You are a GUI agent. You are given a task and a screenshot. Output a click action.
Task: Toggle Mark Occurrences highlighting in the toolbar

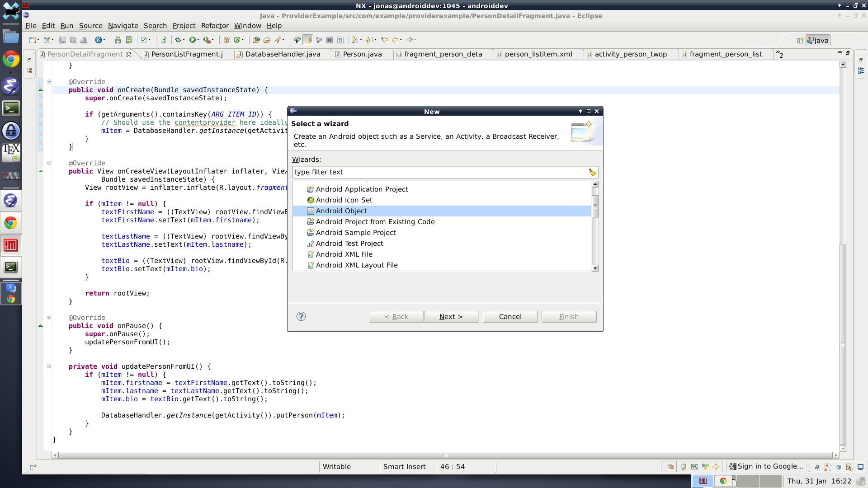[x=308, y=40]
